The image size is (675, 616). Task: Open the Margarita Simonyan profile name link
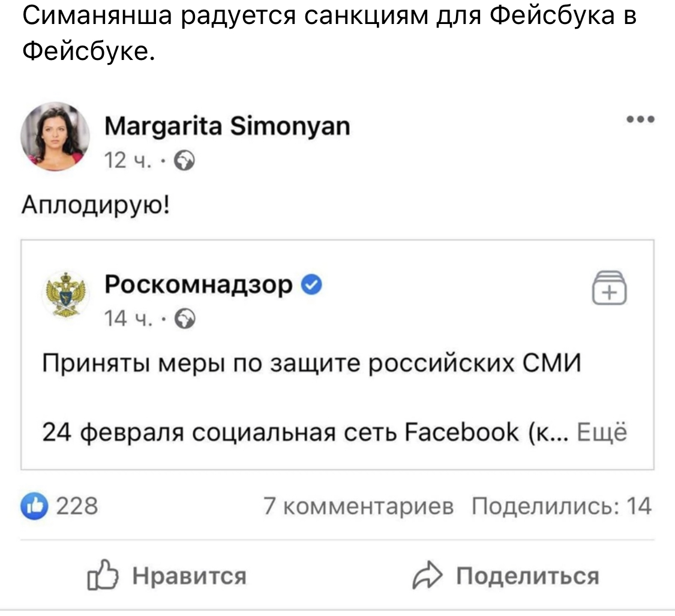(227, 128)
